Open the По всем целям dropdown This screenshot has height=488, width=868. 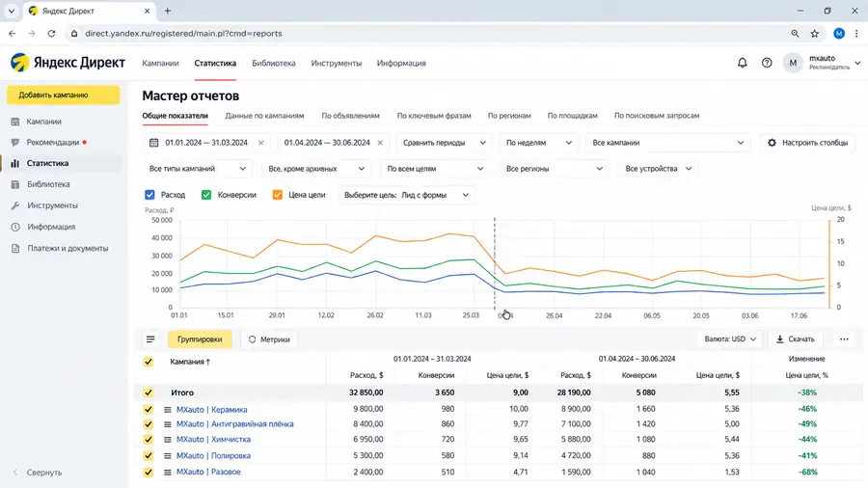pos(435,169)
